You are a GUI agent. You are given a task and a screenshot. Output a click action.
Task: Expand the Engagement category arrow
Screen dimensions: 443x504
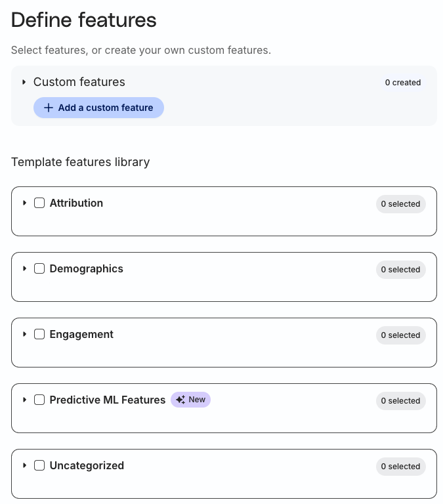[x=24, y=334]
